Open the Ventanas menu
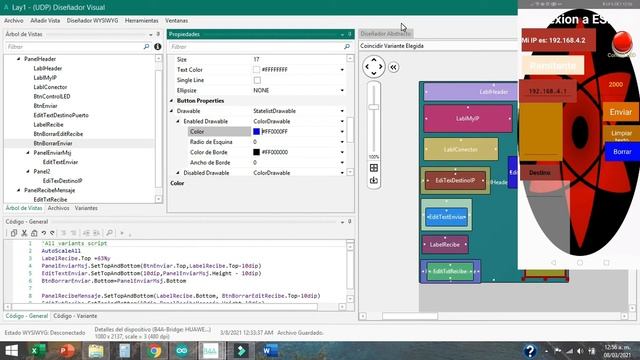 [176, 20]
